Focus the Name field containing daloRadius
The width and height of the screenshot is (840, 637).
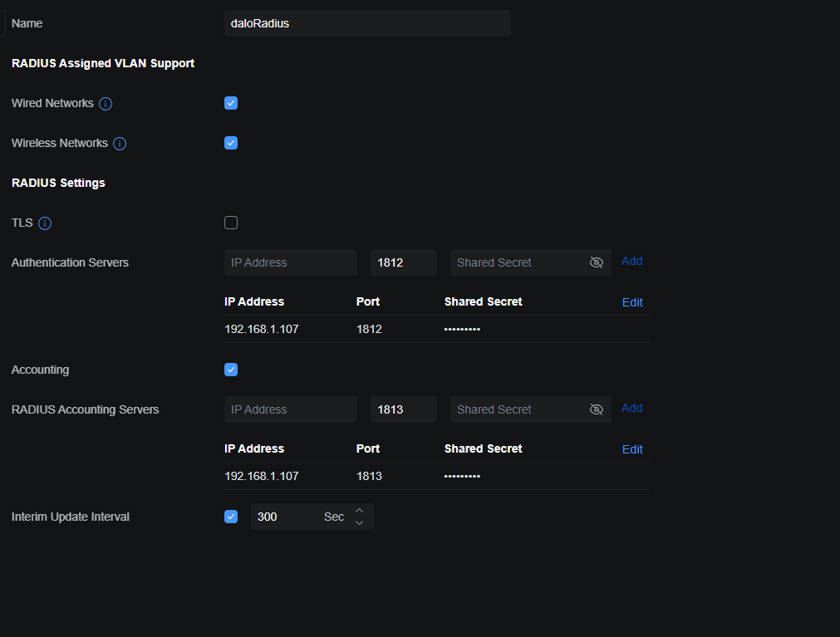tap(366, 23)
